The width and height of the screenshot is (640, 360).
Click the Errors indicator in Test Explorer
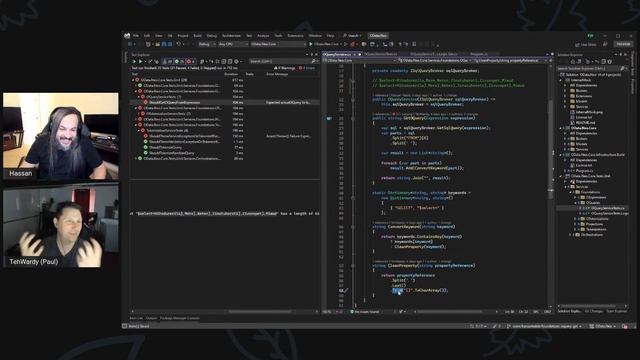[307, 68]
